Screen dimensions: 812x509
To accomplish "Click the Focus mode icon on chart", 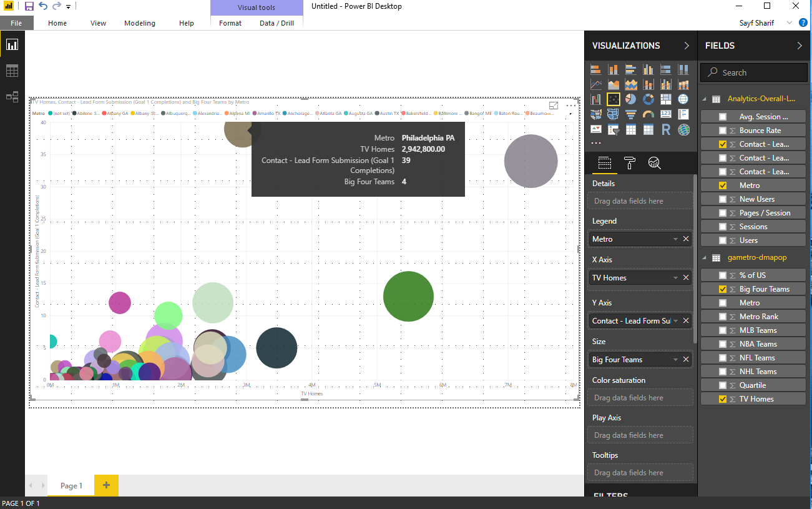I will coord(554,106).
